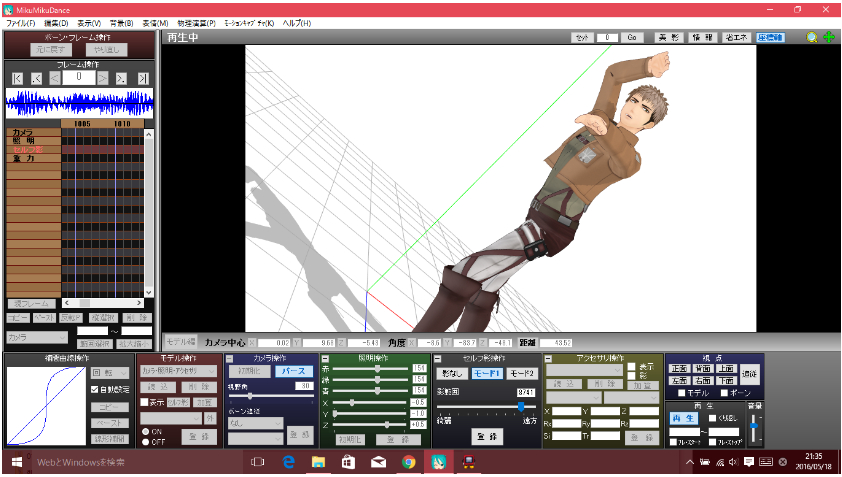Image resolution: width=842 pixels, height=477 pixels.
Task: Click the 再生 play button
Action: click(684, 418)
